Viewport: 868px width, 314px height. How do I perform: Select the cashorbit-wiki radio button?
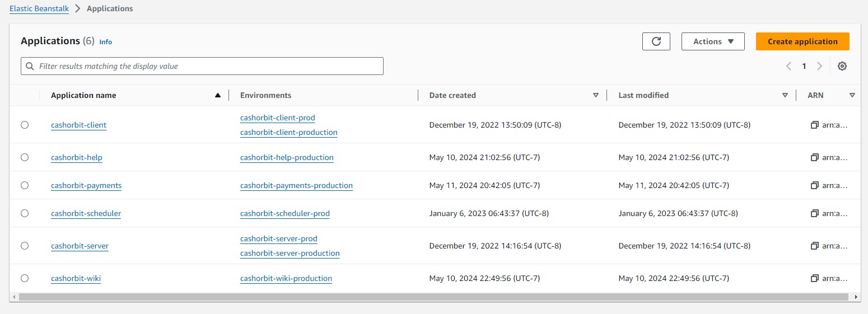(25, 278)
